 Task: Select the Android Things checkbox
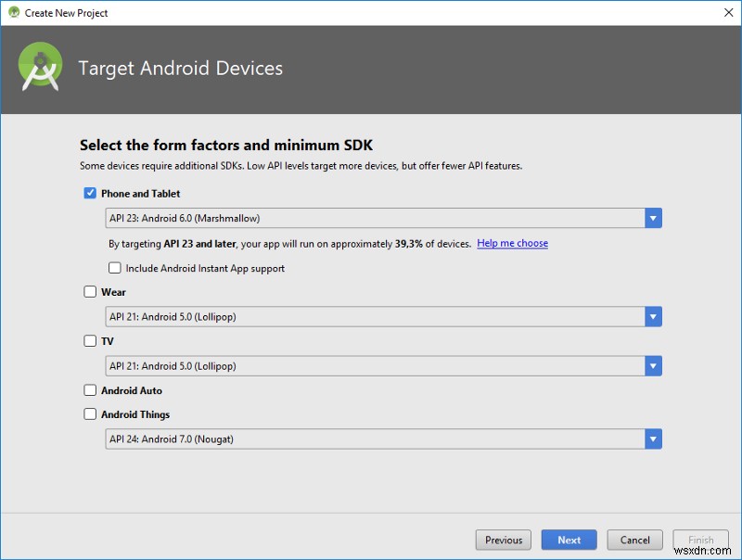pyautogui.click(x=90, y=414)
